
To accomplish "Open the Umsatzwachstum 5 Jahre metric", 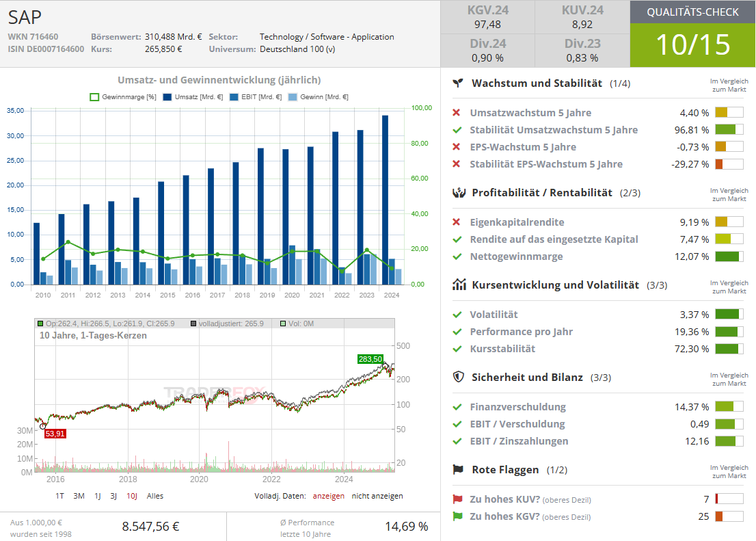I will pos(530,112).
